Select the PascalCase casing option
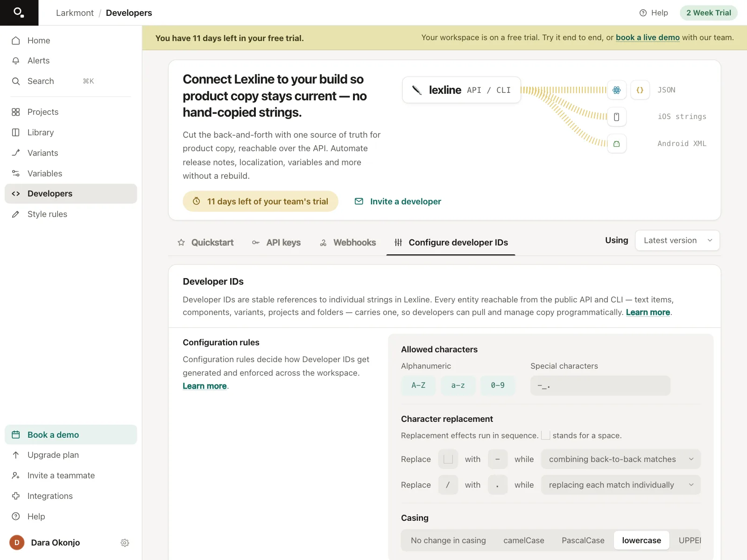The height and width of the screenshot is (560, 747). click(583, 540)
